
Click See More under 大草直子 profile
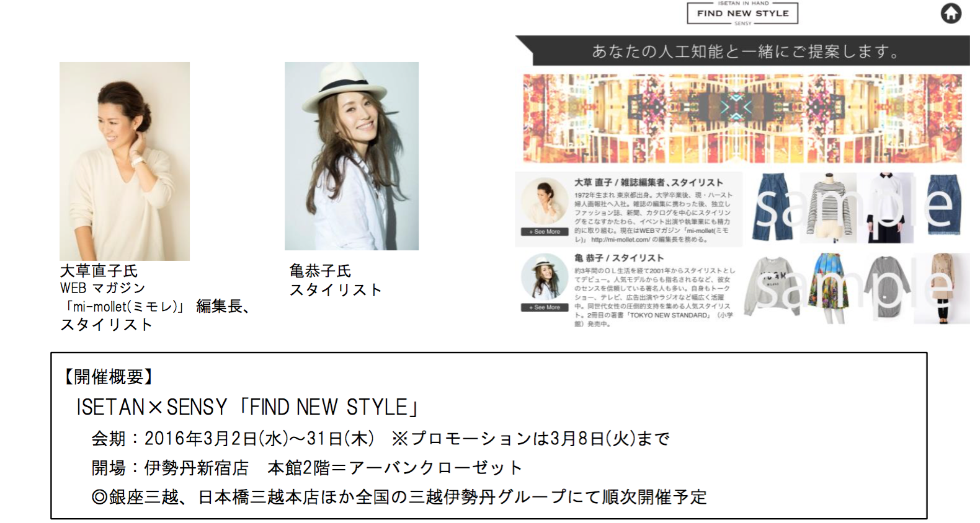point(545,232)
